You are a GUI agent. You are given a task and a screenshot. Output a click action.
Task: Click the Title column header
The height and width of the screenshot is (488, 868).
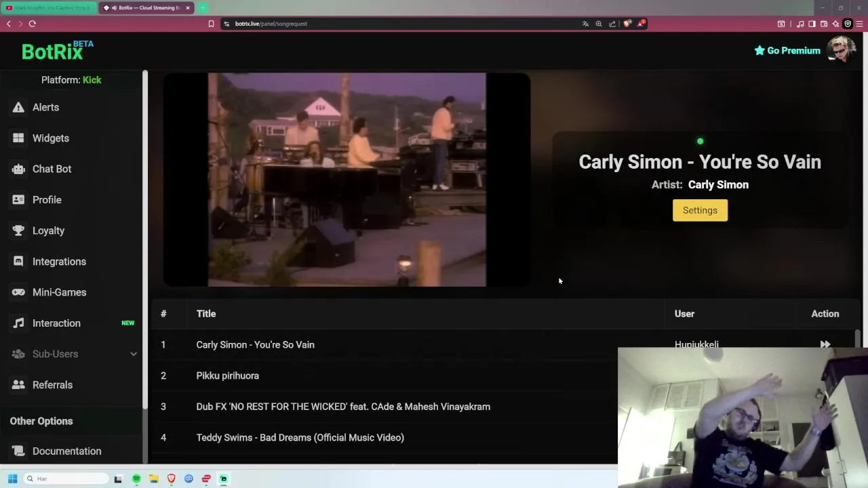click(x=206, y=314)
